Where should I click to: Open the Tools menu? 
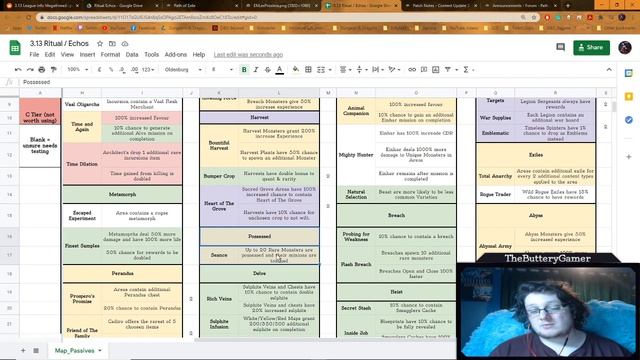(x=151, y=54)
